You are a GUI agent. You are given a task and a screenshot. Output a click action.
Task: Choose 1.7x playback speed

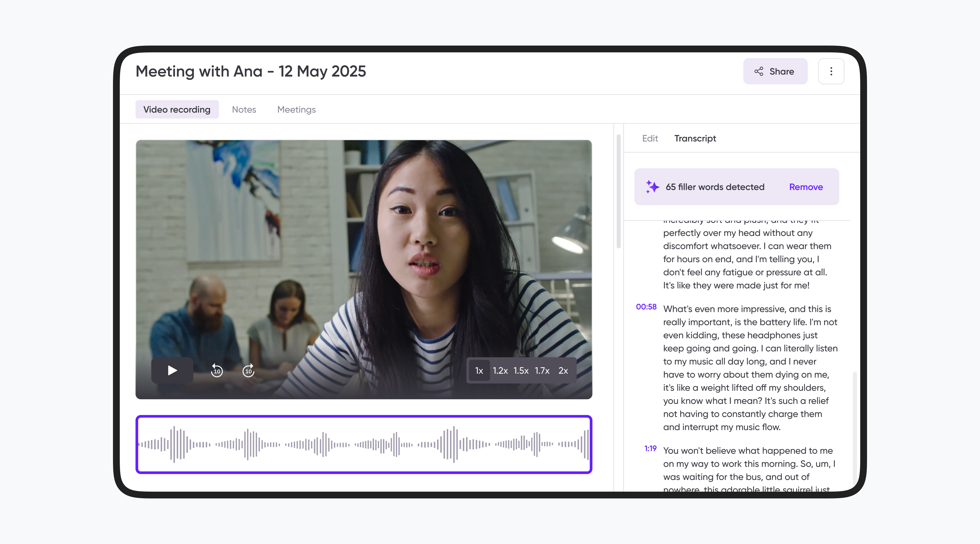pyautogui.click(x=542, y=371)
